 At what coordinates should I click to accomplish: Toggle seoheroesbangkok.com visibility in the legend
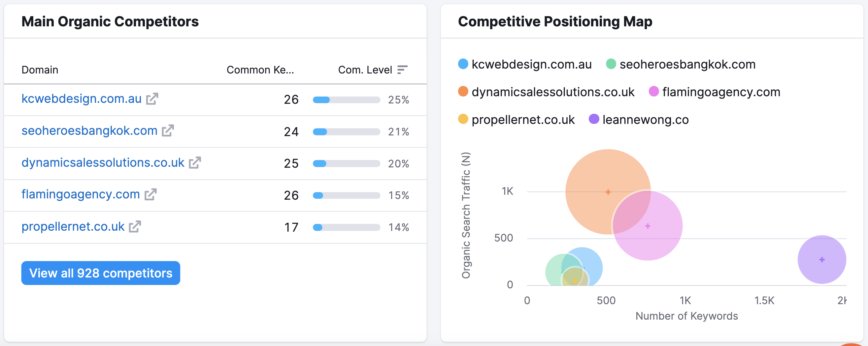coord(611,64)
